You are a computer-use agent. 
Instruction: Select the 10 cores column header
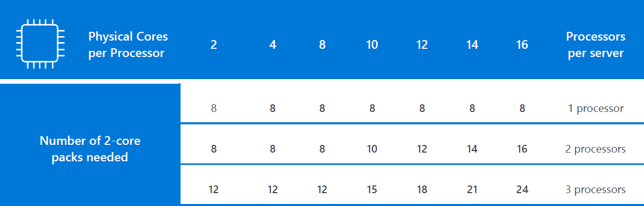pyautogui.click(x=372, y=45)
